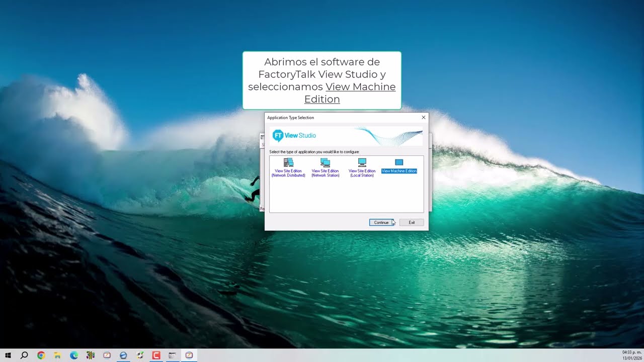Close the Application Type Selection dialog
The height and width of the screenshot is (362, 644).
click(x=424, y=118)
